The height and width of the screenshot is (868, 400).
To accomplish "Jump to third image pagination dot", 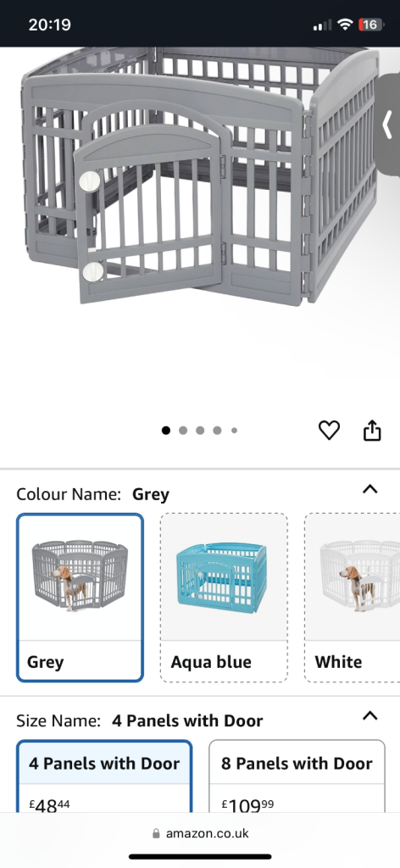I will tap(200, 431).
